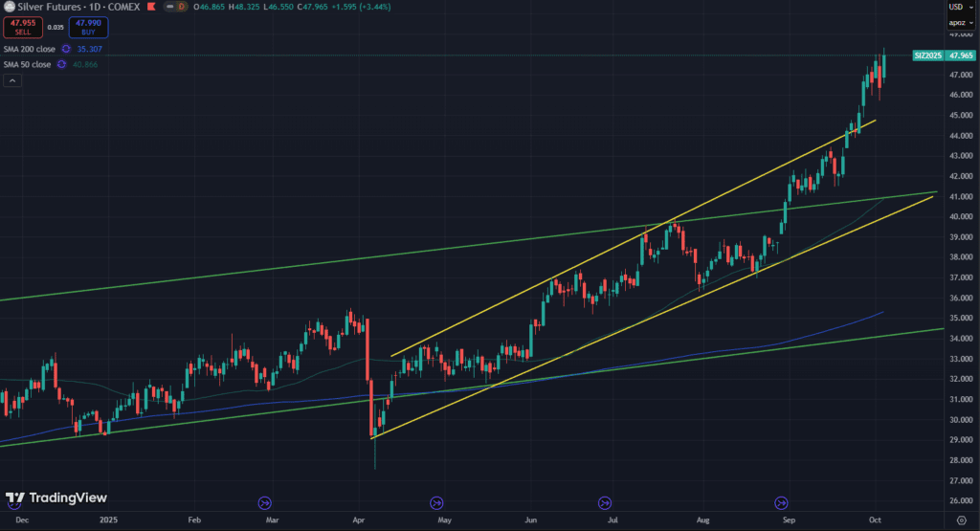Collapse the indicator legend with chevron button
This screenshot has width=980, height=531.
click(12, 81)
